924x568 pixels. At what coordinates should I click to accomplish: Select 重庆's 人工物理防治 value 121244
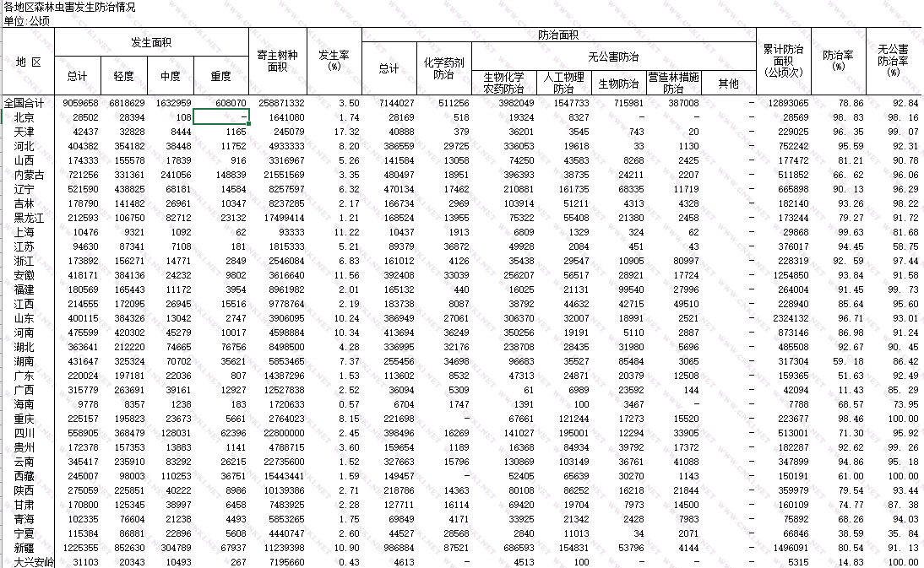point(574,419)
